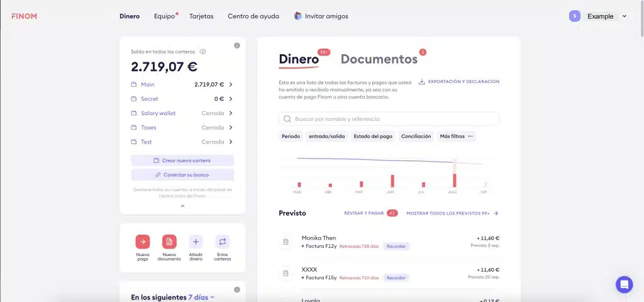
Task: Open Más filtros options
Action: (457, 137)
